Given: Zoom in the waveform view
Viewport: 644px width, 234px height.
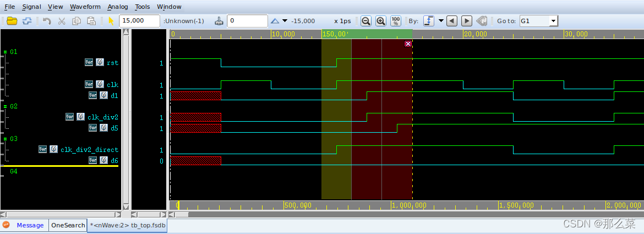Looking at the screenshot, I should (381, 21).
